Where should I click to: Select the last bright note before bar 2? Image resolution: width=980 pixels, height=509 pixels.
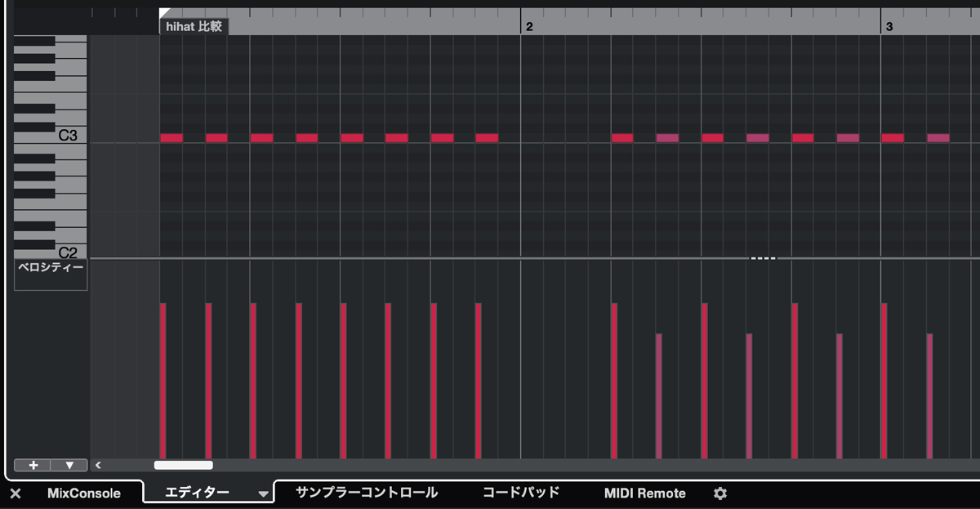click(x=487, y=138)
